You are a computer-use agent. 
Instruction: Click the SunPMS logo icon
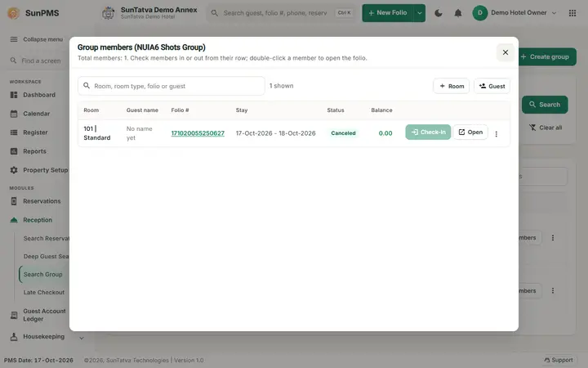coord(14,13)
